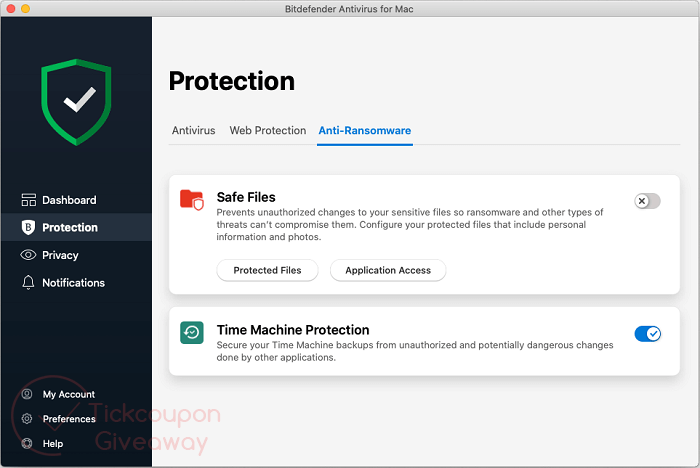Open Preferences link
The height and width of the screenshot is (468, 700).
69,419
